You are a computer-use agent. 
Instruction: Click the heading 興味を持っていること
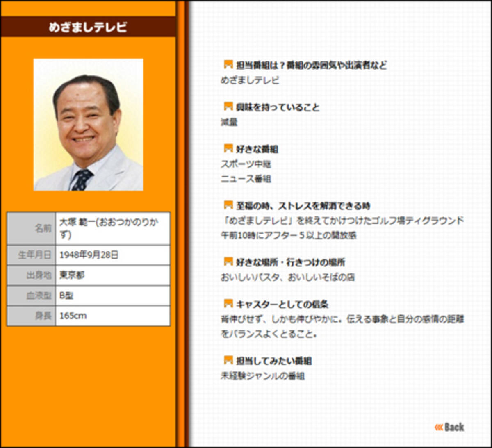coord(278,107)
